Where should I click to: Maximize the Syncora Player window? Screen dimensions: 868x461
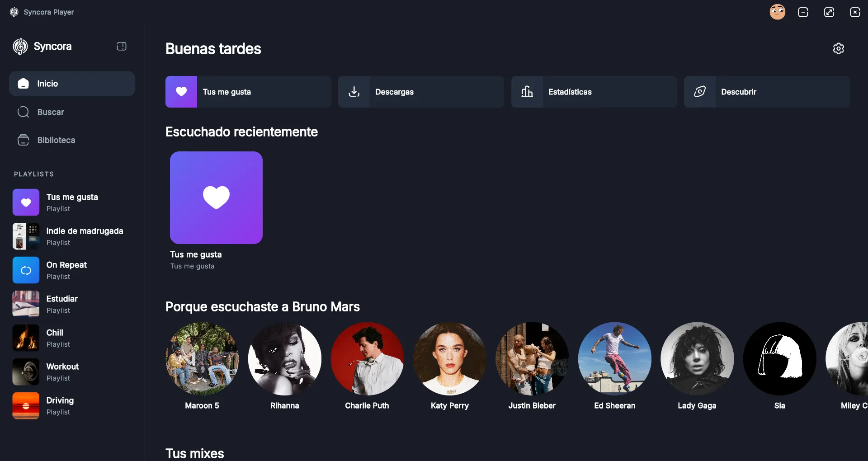tap(829, 12)
